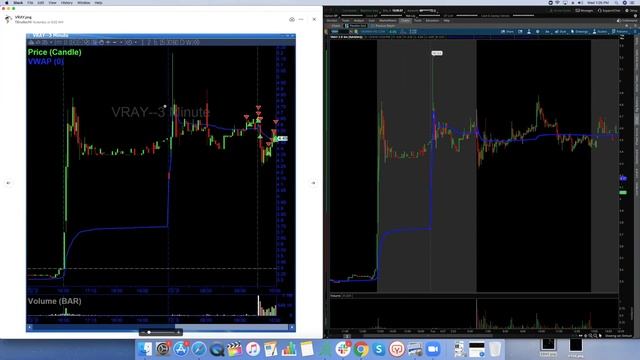640x360 pixels.
Task: Open the View menu
Action: click(x=52, y=2)
